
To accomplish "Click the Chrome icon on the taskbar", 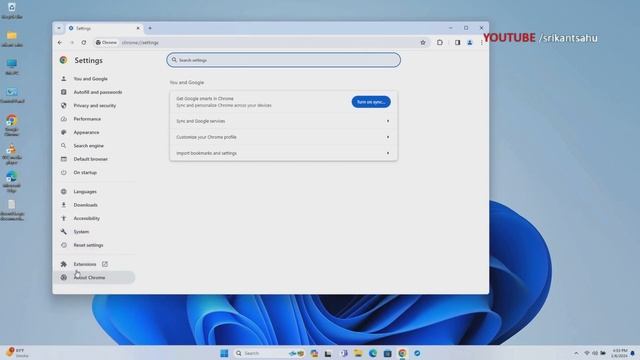I will (x=402, y=353).
